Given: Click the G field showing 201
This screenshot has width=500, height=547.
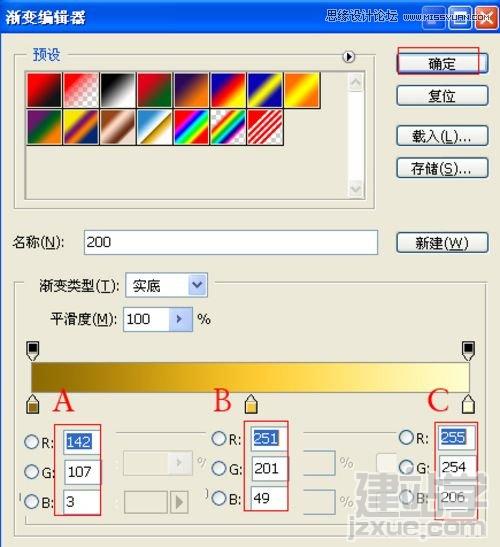Looking at the screenshot, I should tap(269, 469).
